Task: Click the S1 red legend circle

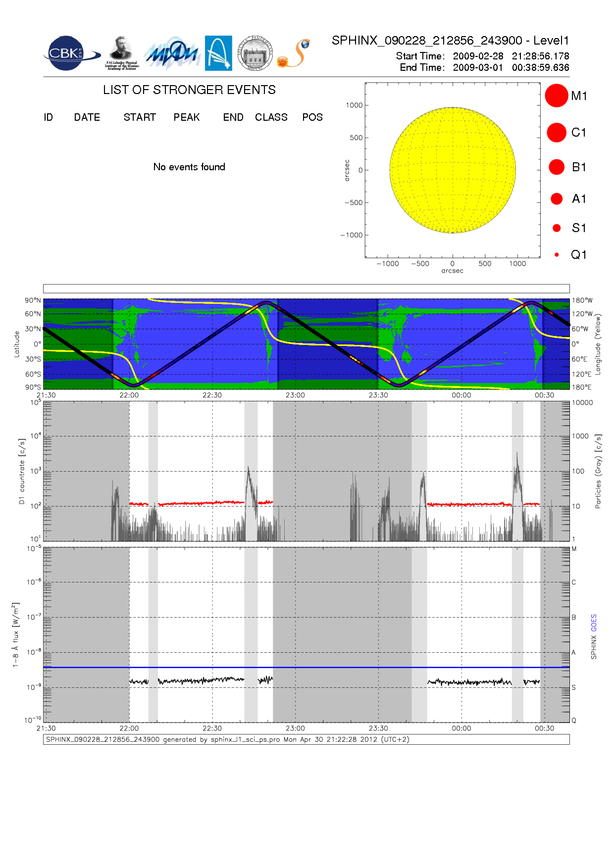Action: (x=557, y=228)
